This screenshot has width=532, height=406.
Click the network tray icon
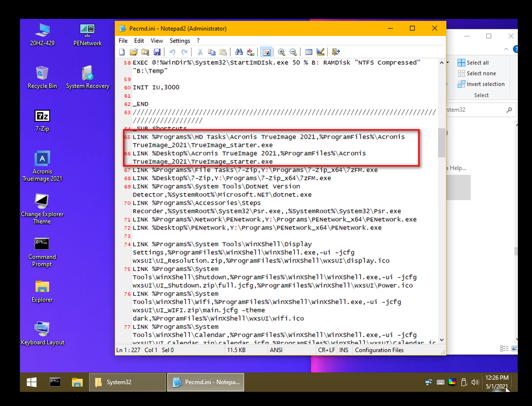428,382
